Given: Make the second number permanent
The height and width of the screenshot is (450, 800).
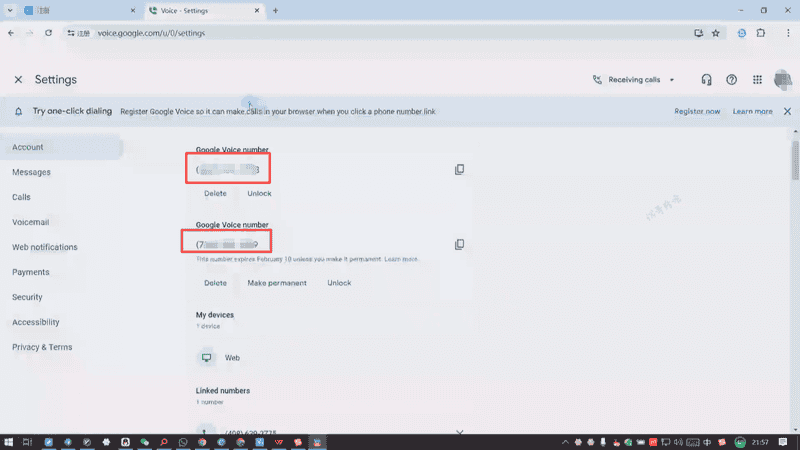Looking at the screenshot, I should [277, 283].
